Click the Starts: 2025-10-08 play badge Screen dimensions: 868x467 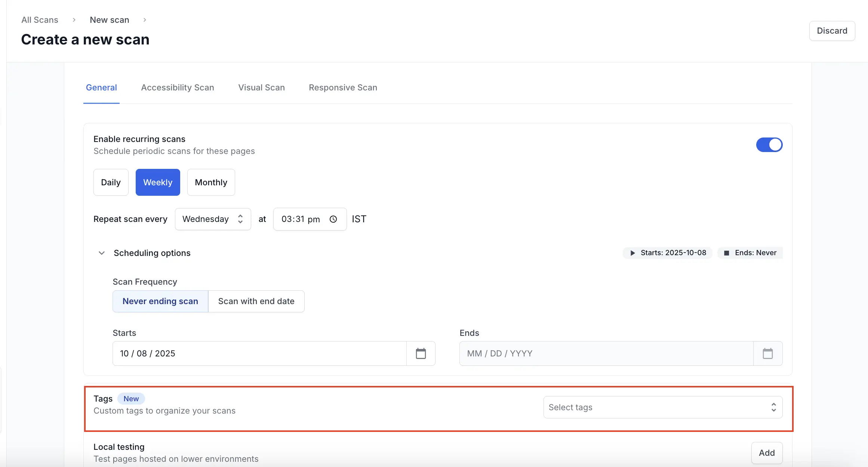click(668, 253)
